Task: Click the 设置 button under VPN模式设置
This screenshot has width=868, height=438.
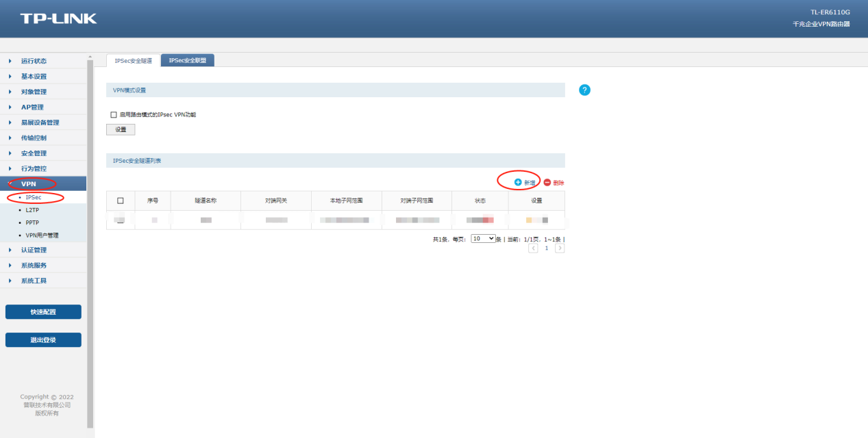Action: click(x=121, y=129)
